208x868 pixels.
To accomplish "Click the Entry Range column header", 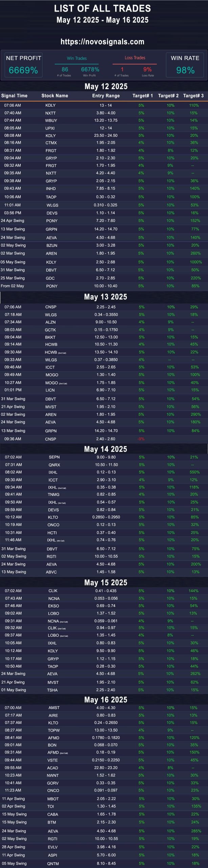I will [106, 96].
